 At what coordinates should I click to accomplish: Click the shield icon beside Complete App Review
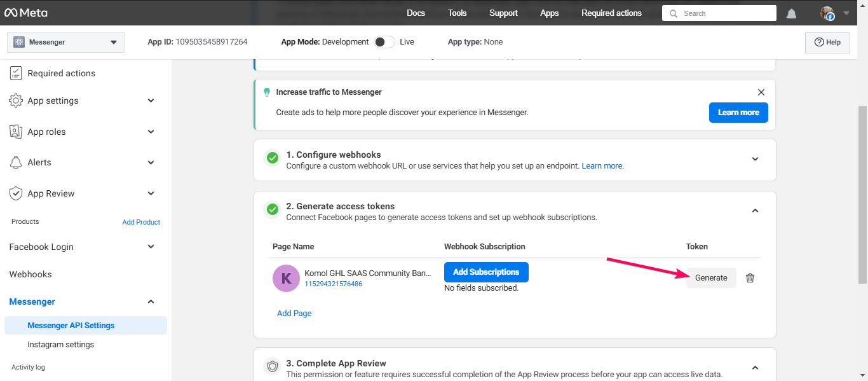[273, 366]
